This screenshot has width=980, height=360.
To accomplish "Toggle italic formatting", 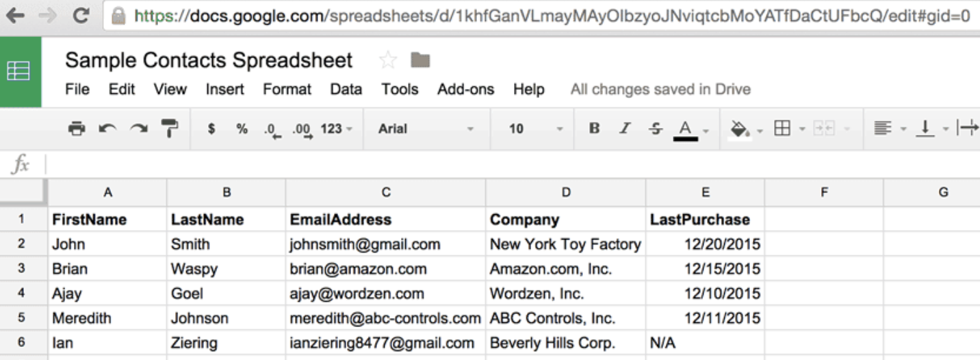I will coord(624,129).
